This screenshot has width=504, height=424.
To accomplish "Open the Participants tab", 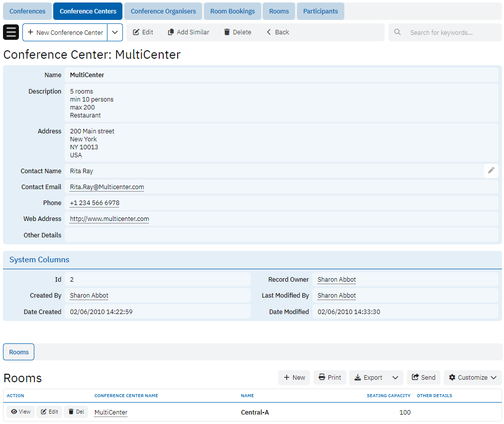I will click(320, 11).
